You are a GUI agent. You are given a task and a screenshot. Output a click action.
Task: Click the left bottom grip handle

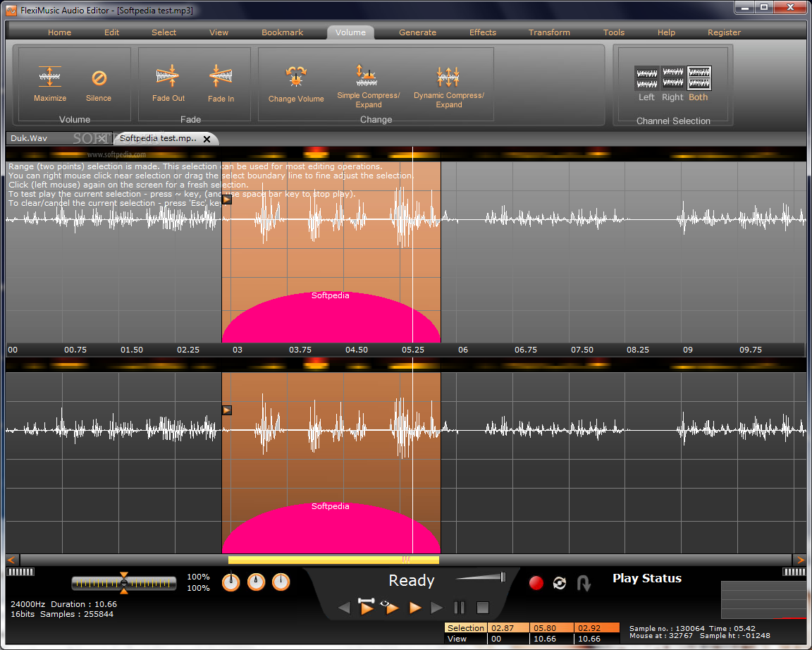click(20, 572)
